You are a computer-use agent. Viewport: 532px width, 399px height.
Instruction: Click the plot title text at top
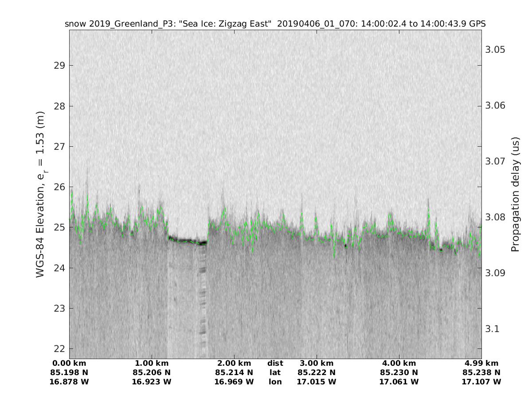coord(275,24)
